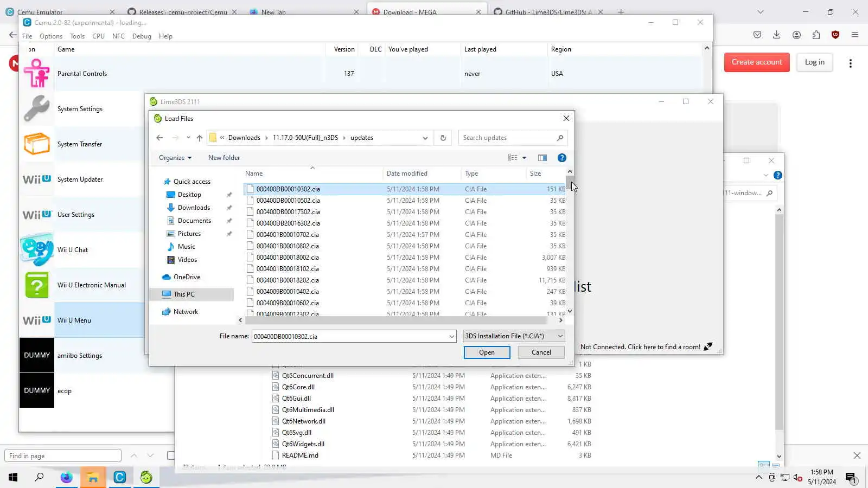868x488 pixels.
Task: Click the search magnifier in Search updates
Action: pyautogui.click(x=560, y=138)
